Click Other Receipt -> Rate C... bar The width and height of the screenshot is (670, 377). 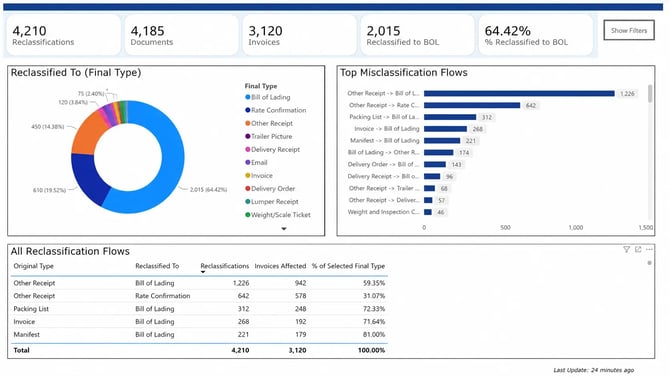click(472, 105)
